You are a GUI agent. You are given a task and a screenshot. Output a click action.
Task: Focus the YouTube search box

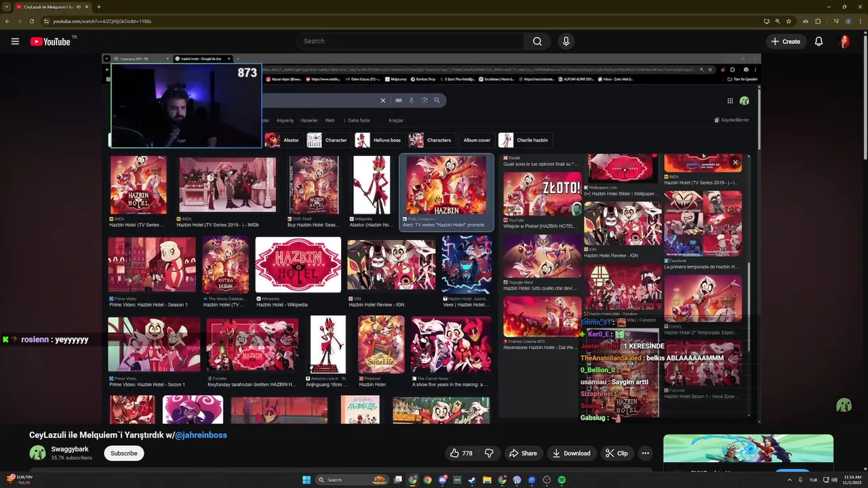pos(410,41)
